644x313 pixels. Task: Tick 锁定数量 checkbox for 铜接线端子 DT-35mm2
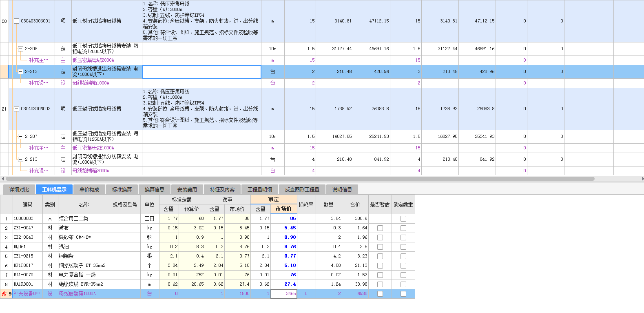pos(403,266)
